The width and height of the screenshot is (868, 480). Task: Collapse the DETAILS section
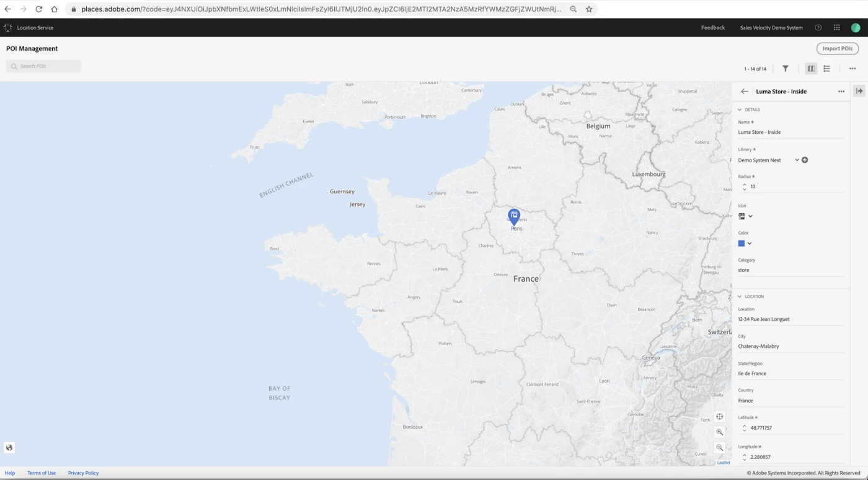coord(740,110)
